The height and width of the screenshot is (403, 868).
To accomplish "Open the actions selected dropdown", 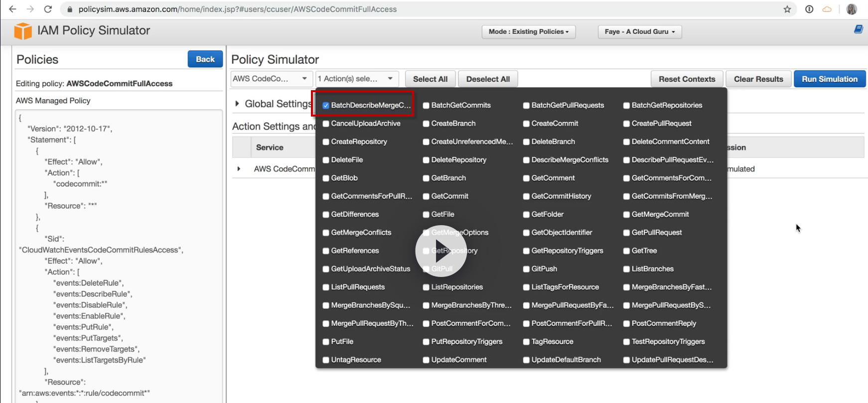I will [357, 79].
